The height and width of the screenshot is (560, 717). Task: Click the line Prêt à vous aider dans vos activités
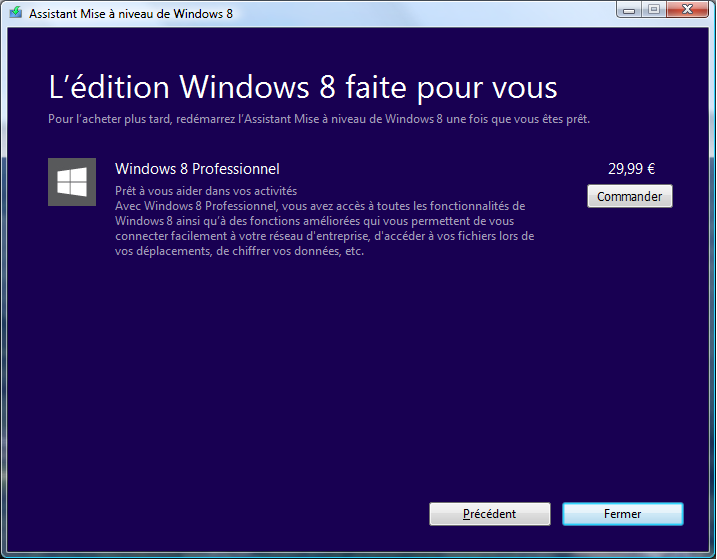pyautogui.click(x=206, y=191)
